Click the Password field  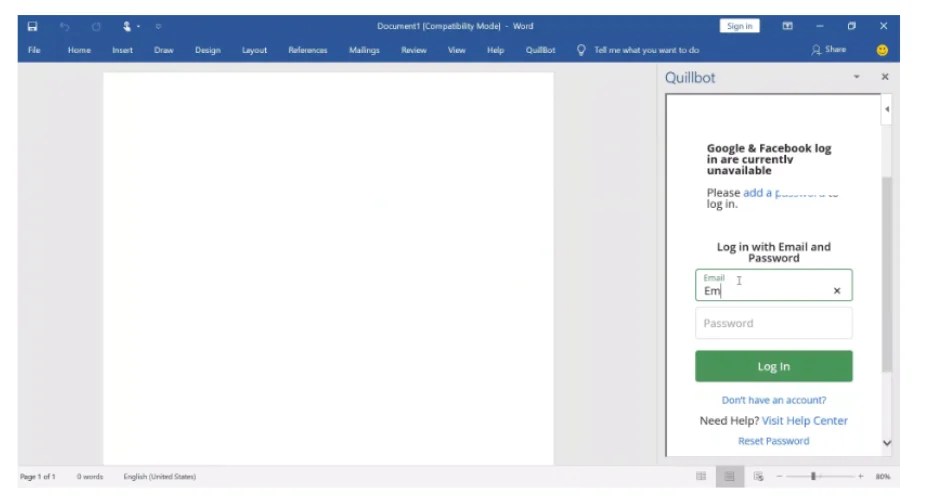pyautogui.click(x=773, y=323)
